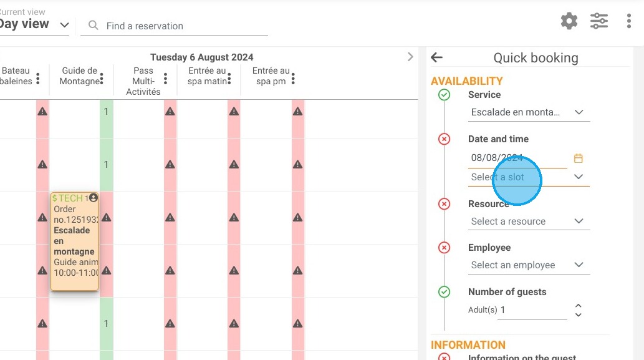Open the Escalade en montagne reservation card

(74, 241)
